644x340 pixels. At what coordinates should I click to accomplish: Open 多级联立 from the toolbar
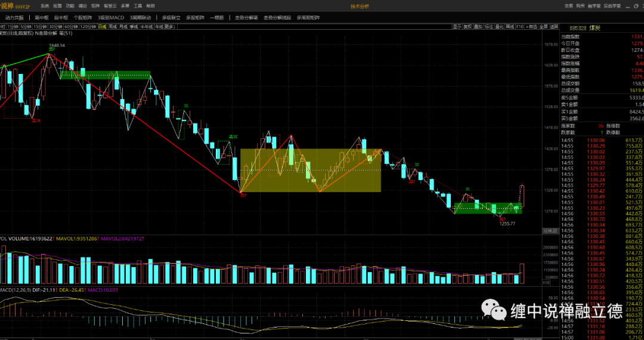point(171,18)
